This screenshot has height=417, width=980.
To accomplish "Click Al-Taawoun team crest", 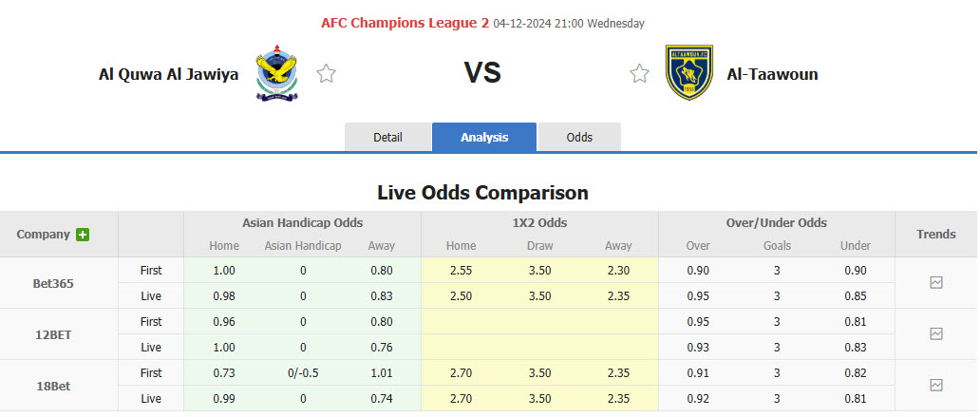I will [x=689, y=73].
